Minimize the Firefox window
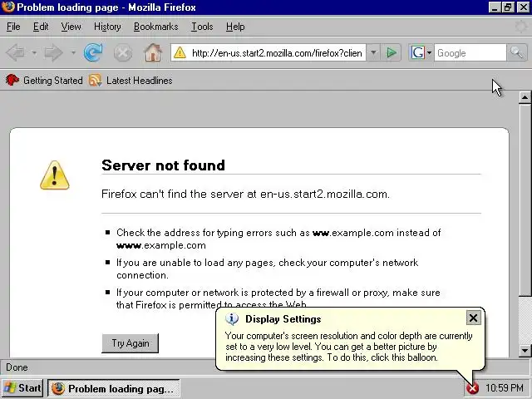This screenshot has height=399, width=532. click(x=495, y=7)
